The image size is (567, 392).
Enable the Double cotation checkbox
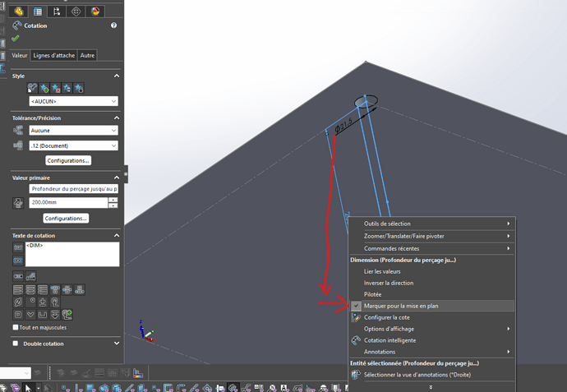pyautogui.click(x=16, y=344)
